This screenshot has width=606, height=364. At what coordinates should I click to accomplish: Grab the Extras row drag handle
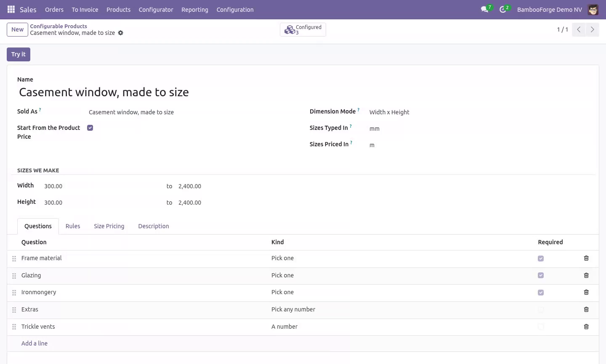pos(14,310)
